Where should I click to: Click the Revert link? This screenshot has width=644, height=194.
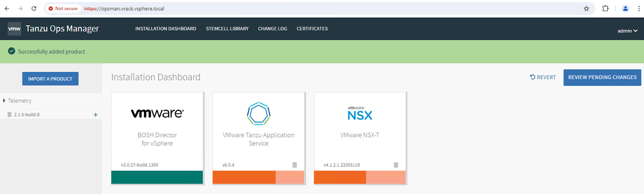pos(543,77)
